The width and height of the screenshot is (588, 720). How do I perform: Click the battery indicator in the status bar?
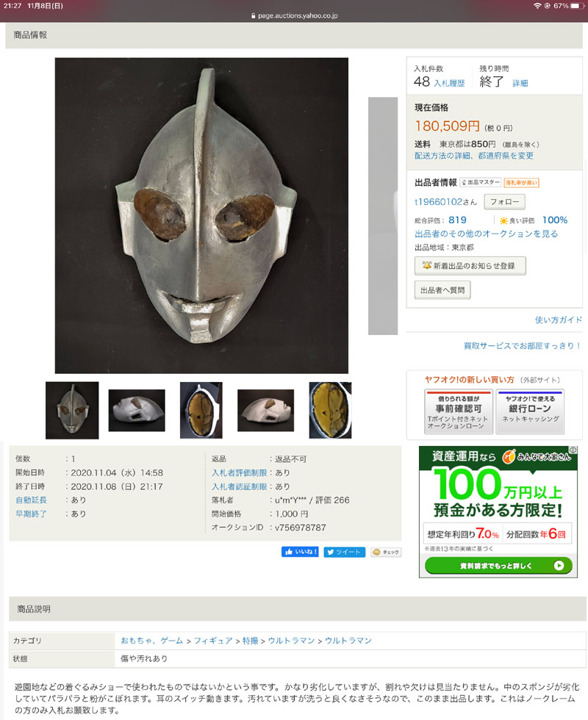click(576, 6)
